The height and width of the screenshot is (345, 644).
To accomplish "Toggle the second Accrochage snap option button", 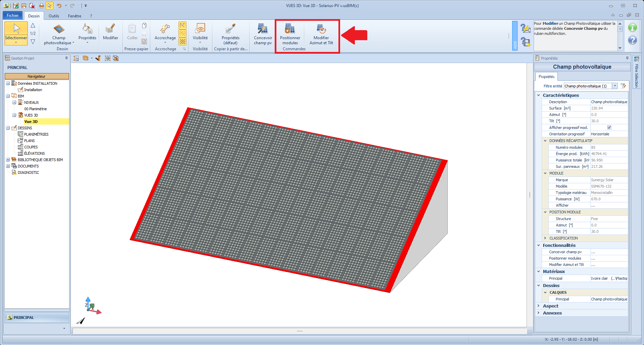I will (182, 33).
